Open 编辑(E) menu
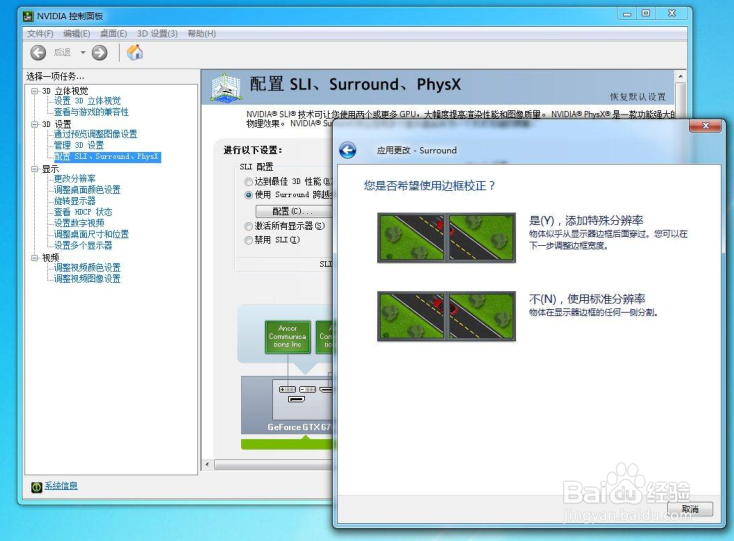This screenshot has height=541, width=734. point(76,34)
